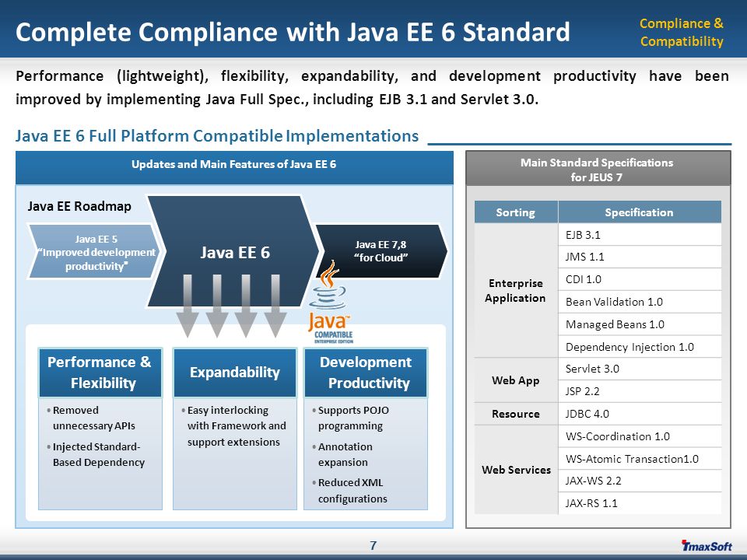This screenshot has height=560, width=747.
Task: Select the WS-Atomic Transaction1.0 cell
Action: tap(640, 459)
